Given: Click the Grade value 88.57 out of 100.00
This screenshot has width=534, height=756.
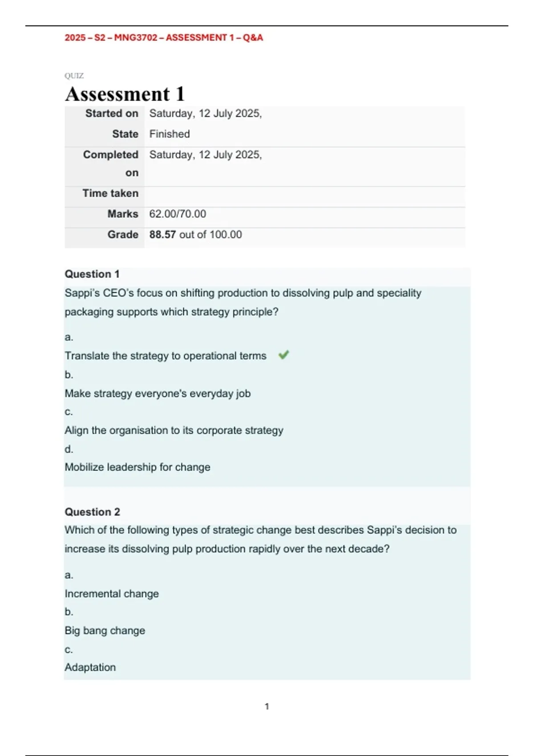Looking at the screenshot, I should point(196,234).
